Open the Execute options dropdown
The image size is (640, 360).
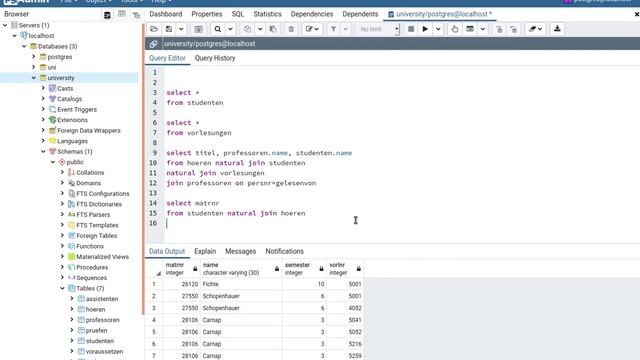point(438,29)
